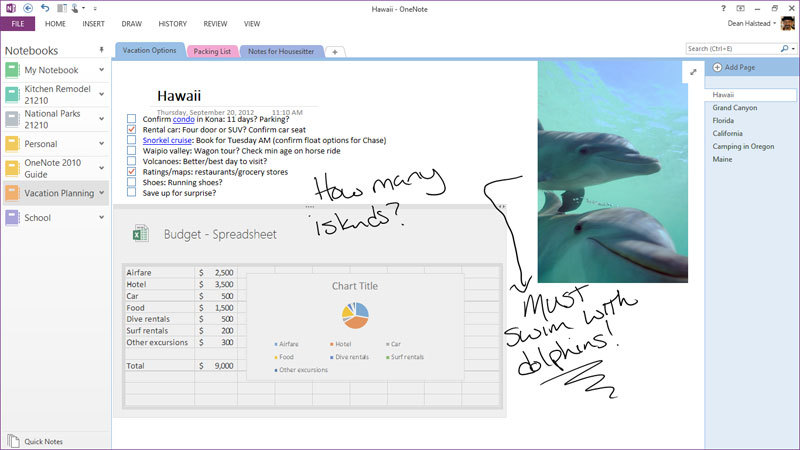
Task: Uncheck the 'Rental car' checkbox
Action: pos(132,130)
